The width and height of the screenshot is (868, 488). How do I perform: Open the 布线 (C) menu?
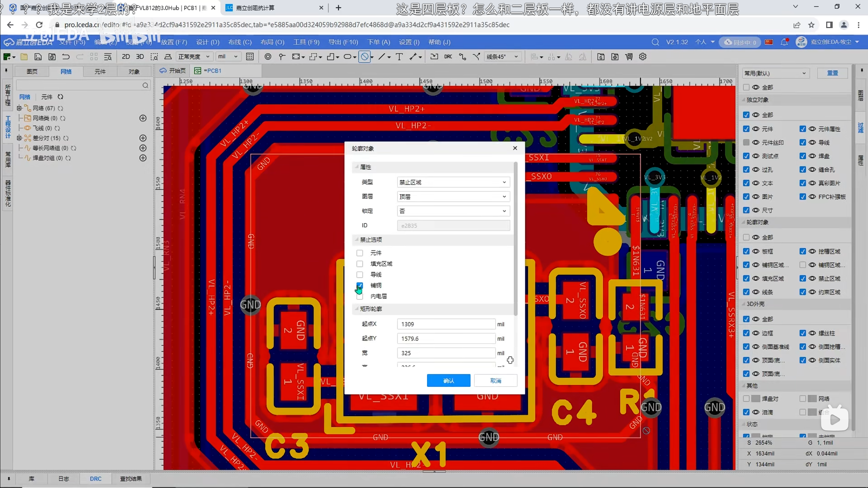point(240,42)
